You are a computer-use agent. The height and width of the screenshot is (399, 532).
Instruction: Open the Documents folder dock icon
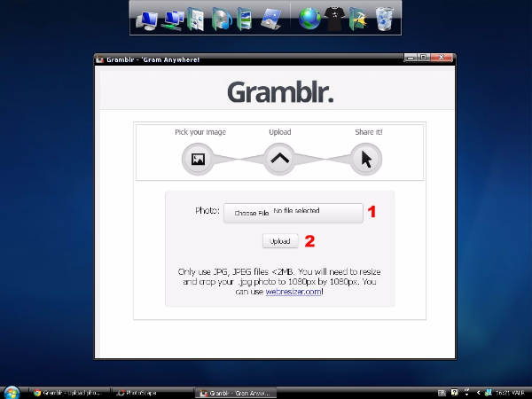196,20
